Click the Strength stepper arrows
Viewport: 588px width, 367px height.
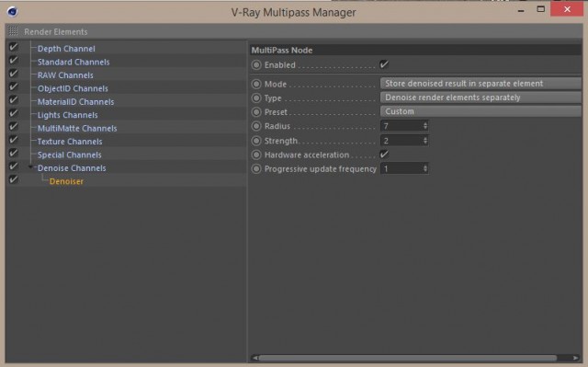click(x=425, y=141)
